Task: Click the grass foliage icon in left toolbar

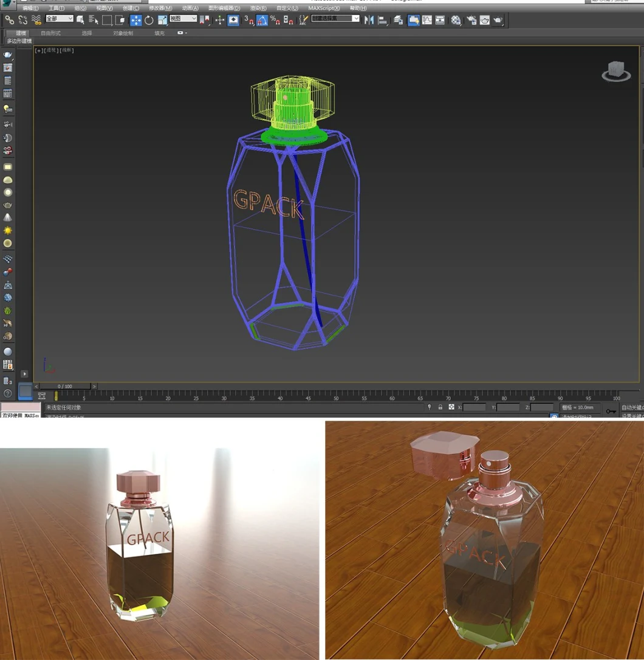Action: point(7,311)
